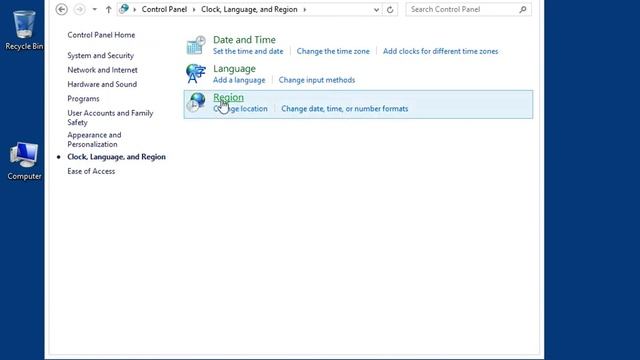Open User Accounts and Family Safety
The image size is (640, 360).
(110, 118)
